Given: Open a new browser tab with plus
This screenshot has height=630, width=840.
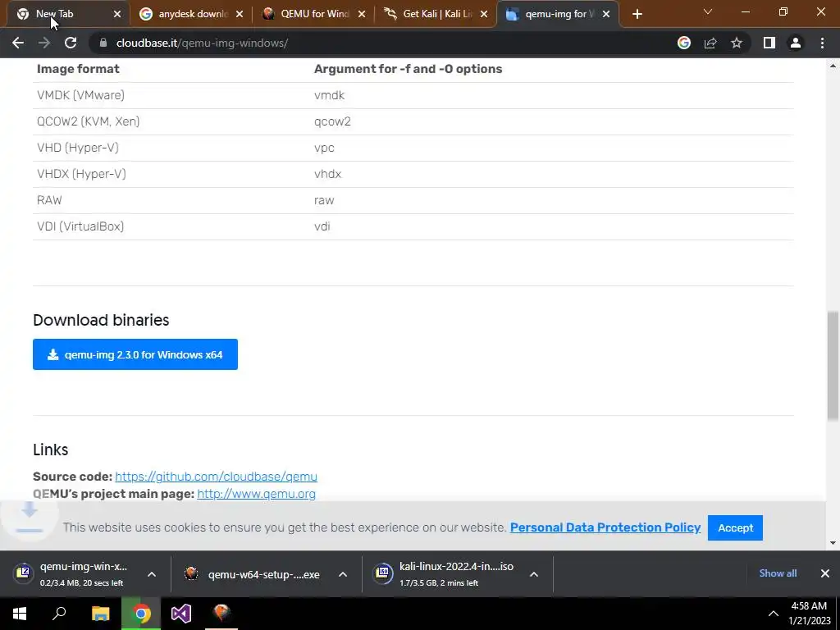Looking at the screenshot, I should tap(637, 15).
